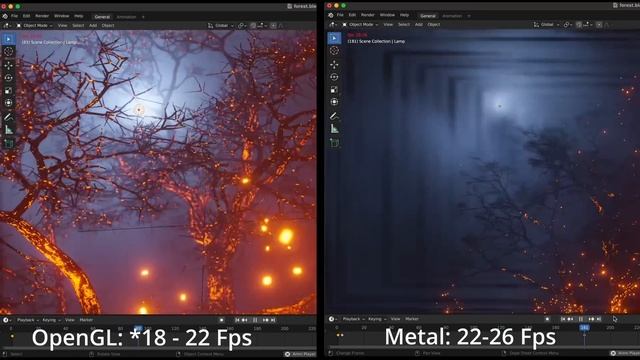640x360 pixels.
Task: Open timeline Marker menu in left window
Action: tap(86, 320)
